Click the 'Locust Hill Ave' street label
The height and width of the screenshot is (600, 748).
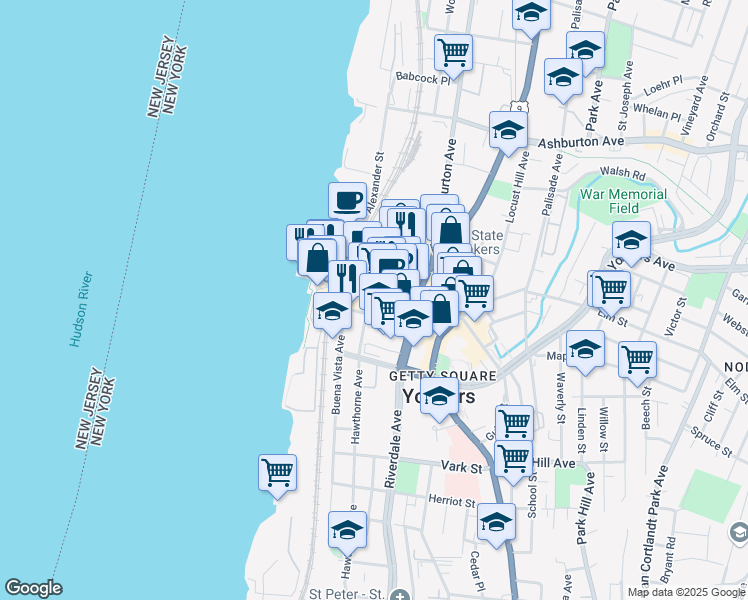tap(517, 187)
